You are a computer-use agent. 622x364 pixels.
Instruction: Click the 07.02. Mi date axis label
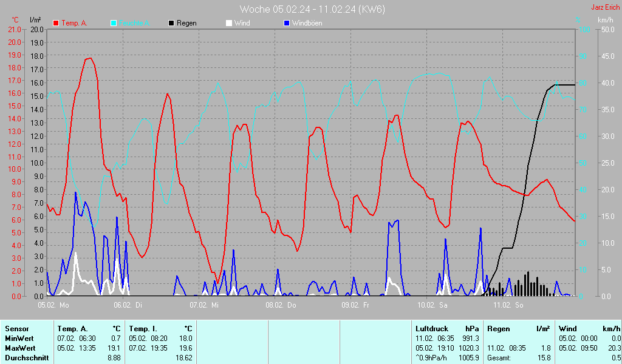(204, 305)
